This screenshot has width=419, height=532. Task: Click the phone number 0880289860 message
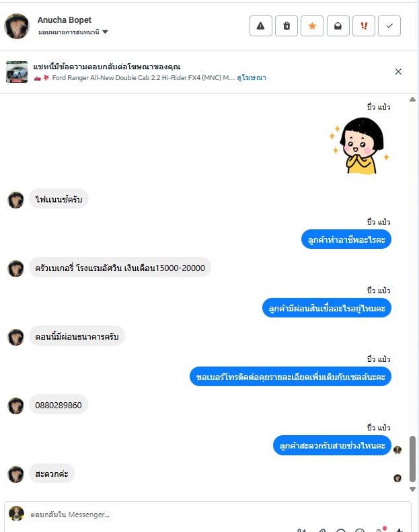click(x=59, y=405)
